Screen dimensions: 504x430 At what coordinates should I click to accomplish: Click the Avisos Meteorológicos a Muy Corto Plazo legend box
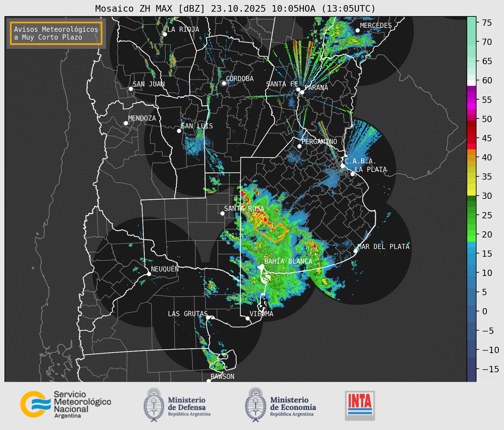coord(56,33)
